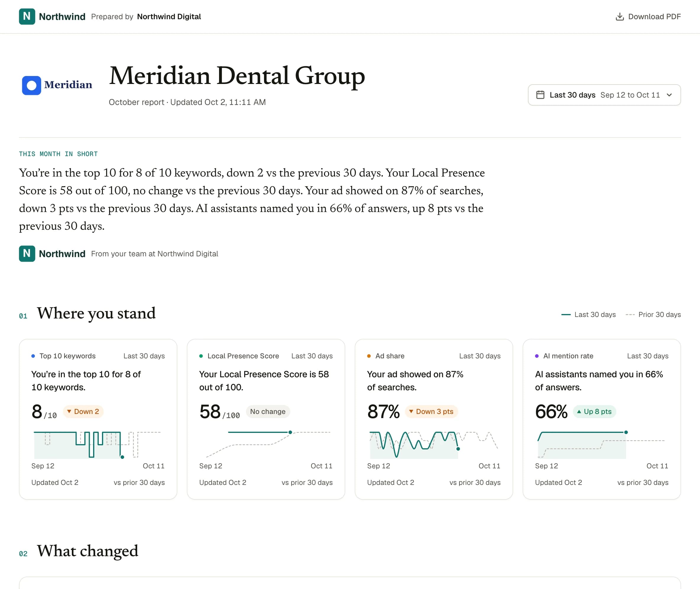Click the end-point dot on the Ad share chart
This screenshot has height=589, width=700.
tap(458, 449)
